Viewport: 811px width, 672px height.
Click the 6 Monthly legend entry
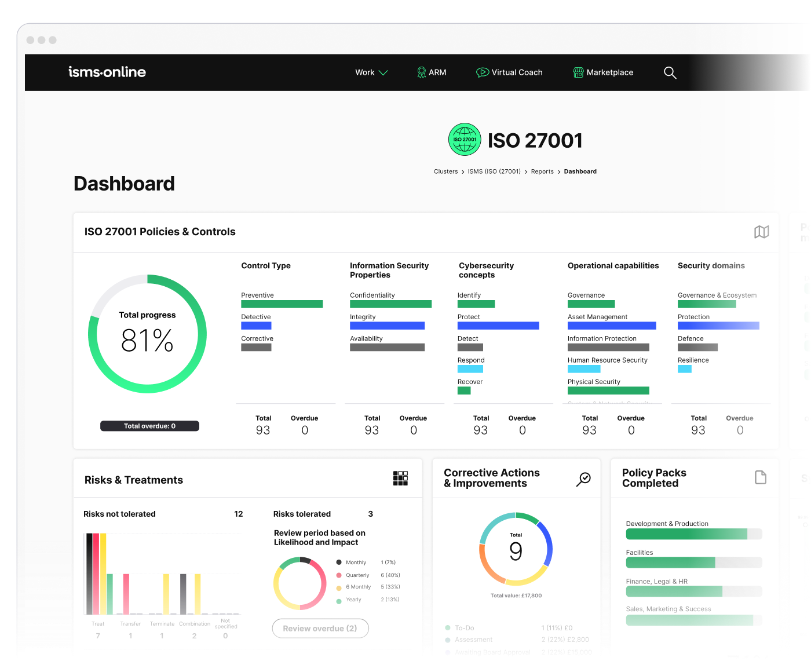[x=368, y=587]
